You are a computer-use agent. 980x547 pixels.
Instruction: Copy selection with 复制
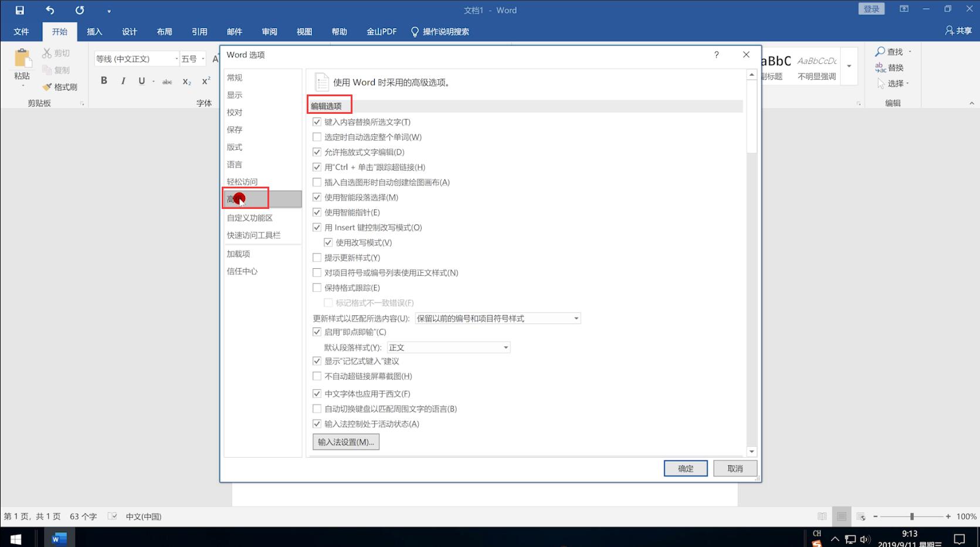click(56, 70)
